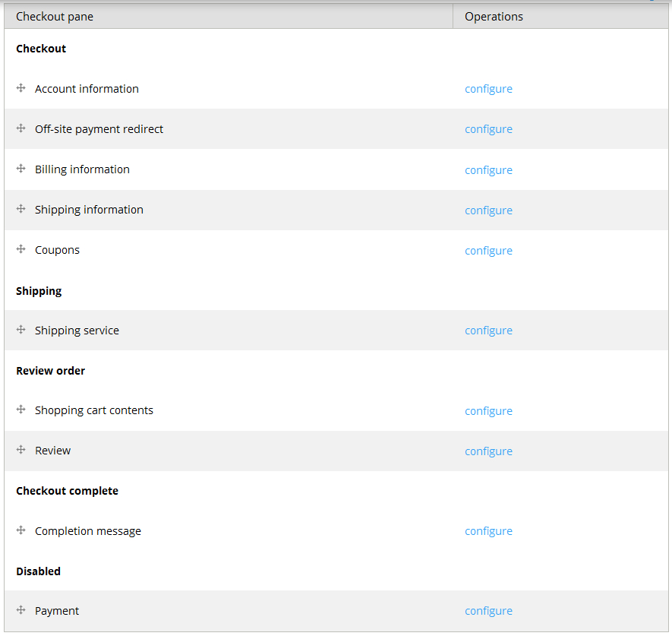Click the Coupons row drag handle
The image size is (672, 636).
pyautogui.click(x=21, y=249)
